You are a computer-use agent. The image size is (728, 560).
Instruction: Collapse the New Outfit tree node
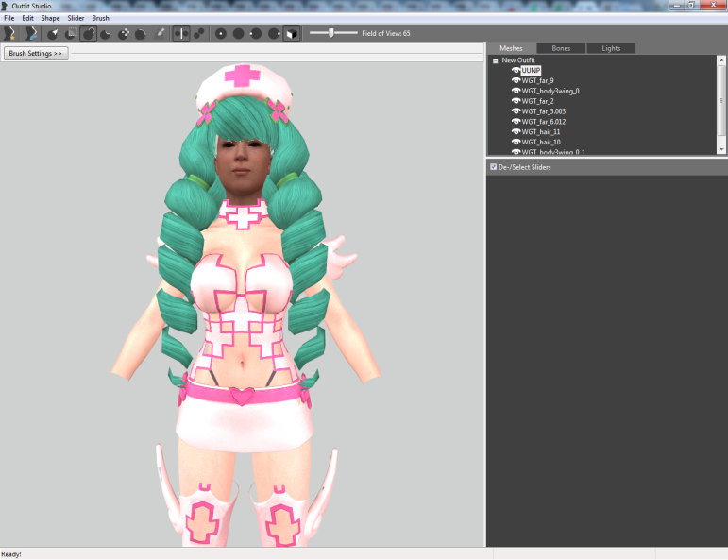496,60
